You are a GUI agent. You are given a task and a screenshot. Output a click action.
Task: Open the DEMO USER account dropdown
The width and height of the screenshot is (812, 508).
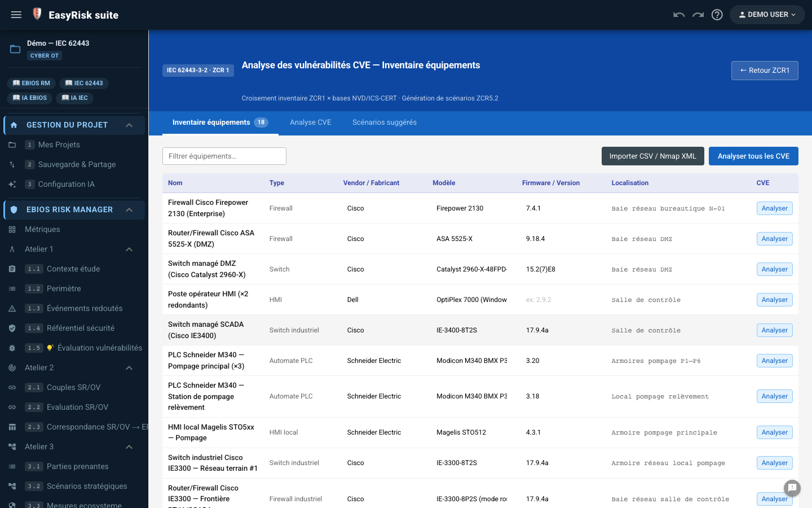click(767, 15)
